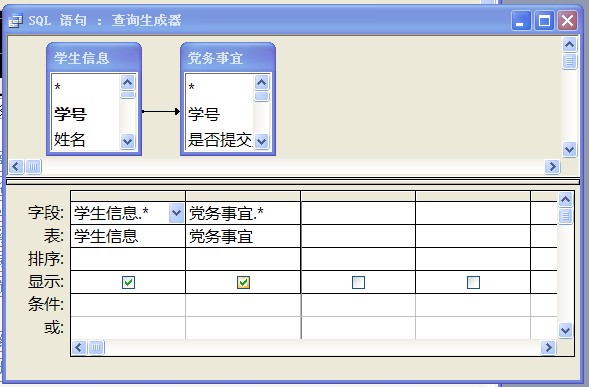Image resolution: width=589 pixels, height=387 pixels.
Task: Click the 党务事宜 table-row cell in grid
Action: (x=243, y=236)
